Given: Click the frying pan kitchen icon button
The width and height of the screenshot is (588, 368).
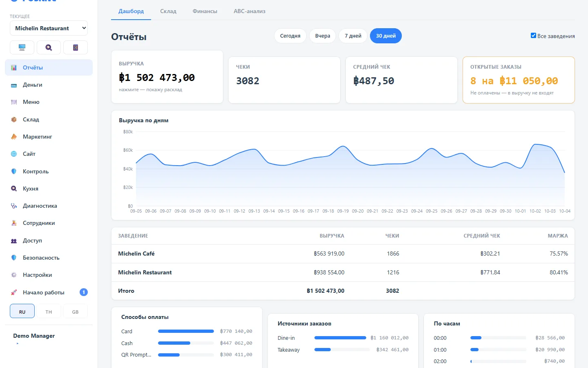Looking at the screenshot, I should pos(49,47).
